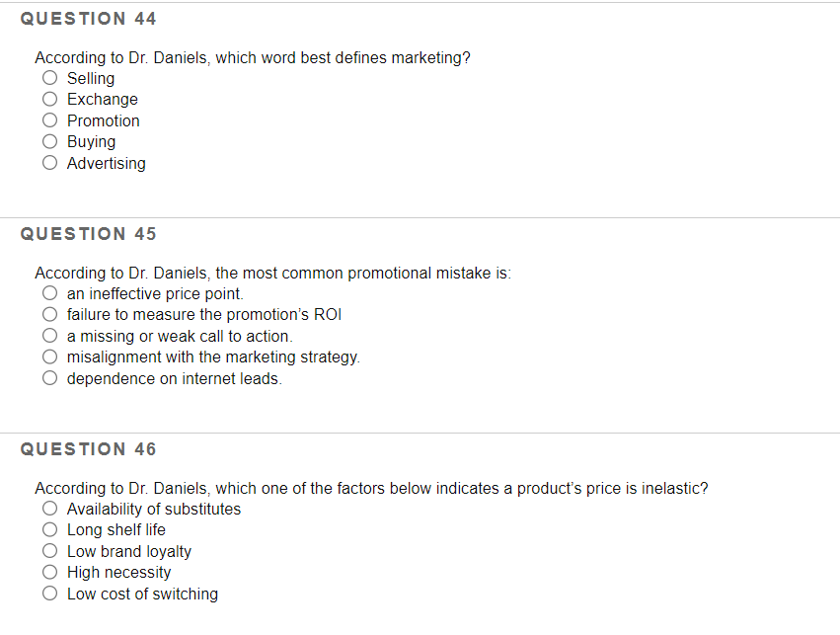Choose "dependence on internet leads" in Question 45

pyautogui.click(x=49, y=377)
